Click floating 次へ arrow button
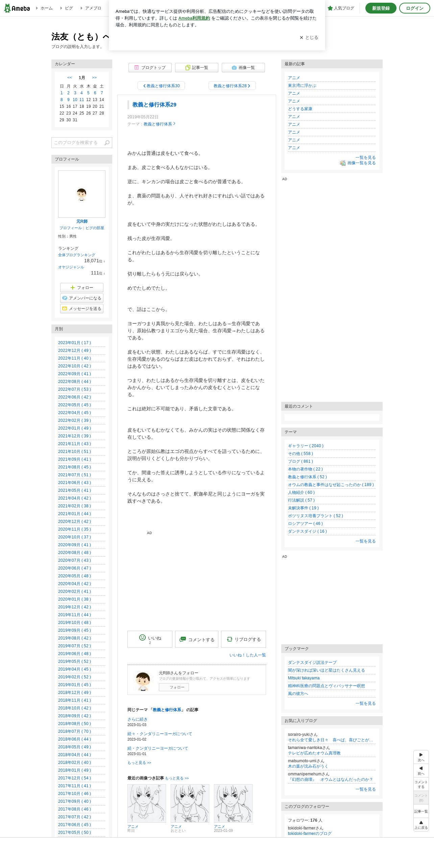Image resolution: width=434 pixels, height=868 pixels. 421,757
